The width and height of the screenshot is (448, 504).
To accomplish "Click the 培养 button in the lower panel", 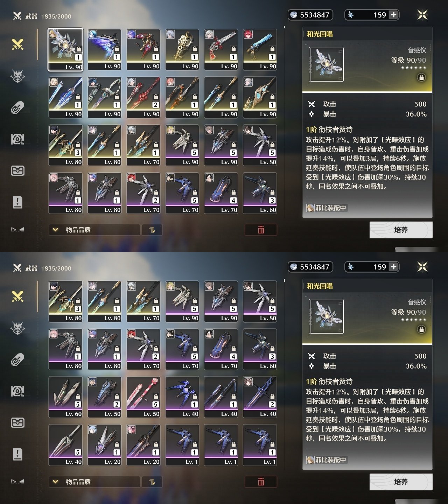I will click(x=401, y=482).
